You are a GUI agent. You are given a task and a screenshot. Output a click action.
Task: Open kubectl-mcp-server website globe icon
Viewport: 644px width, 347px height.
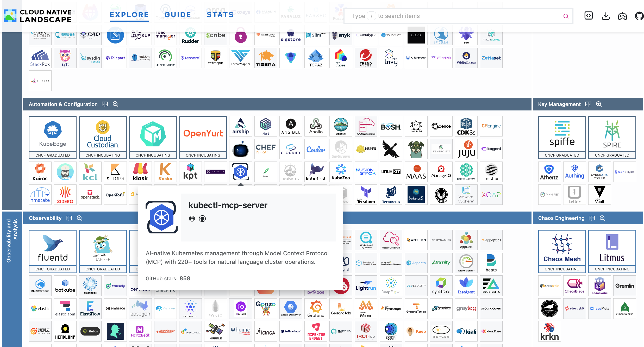click(192, 219)
